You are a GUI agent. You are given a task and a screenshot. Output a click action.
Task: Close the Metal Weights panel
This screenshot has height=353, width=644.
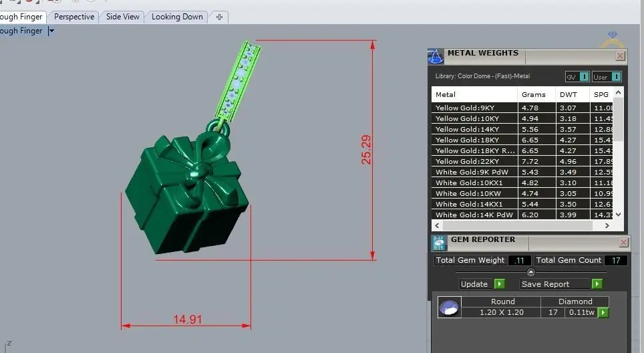(x=621, y=56)
